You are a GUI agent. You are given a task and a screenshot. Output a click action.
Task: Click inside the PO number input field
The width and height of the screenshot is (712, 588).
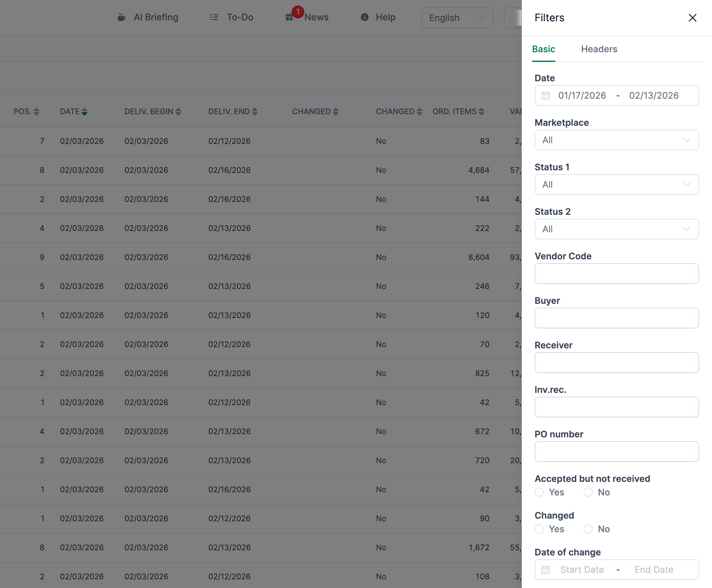click(616, 452)
